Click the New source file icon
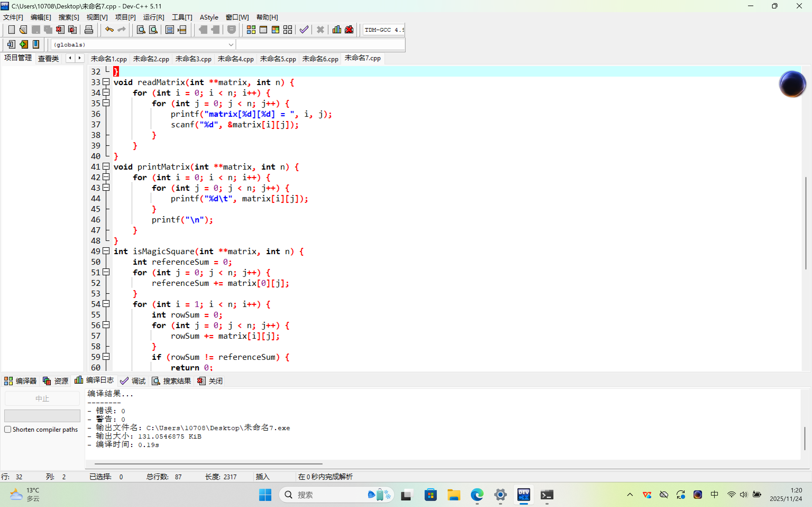 [11, 30]
